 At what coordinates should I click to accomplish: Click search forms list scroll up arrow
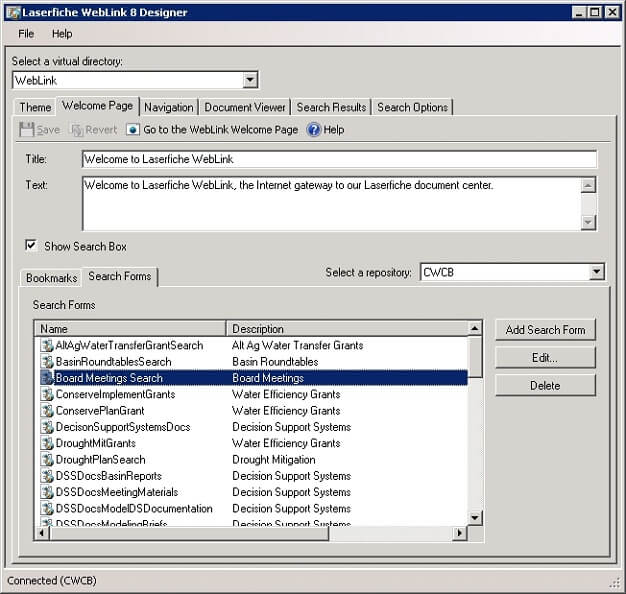click(x=475, y=329)
